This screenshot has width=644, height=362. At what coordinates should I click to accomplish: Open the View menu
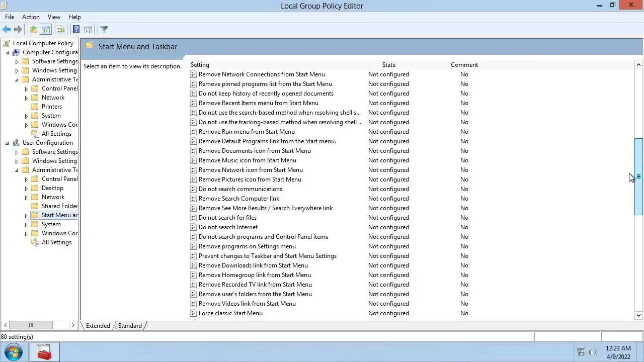click(x=54, y=17)
